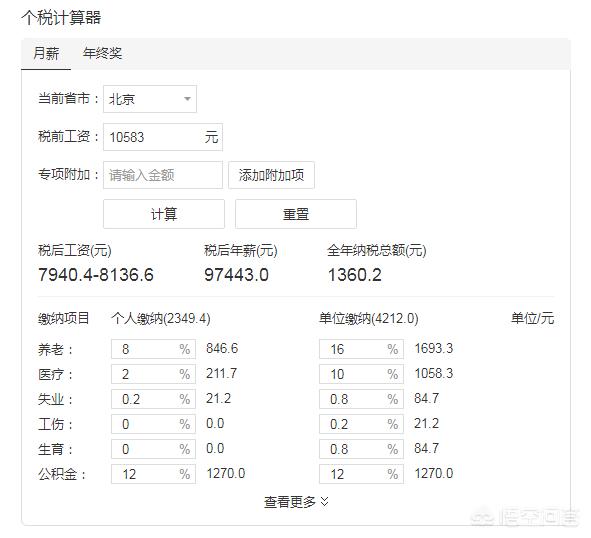591x538 pixels.
Task: Click the 税前工资 input field with 10583
Action: 163,137
